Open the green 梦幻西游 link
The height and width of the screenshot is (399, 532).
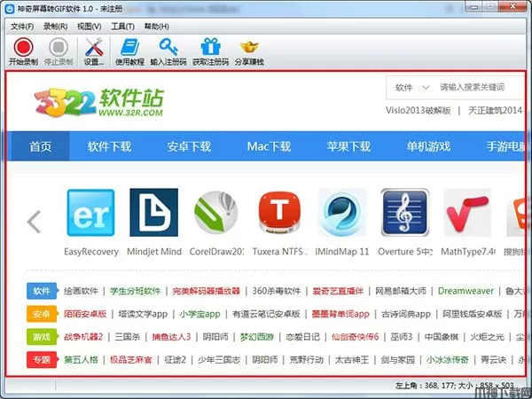click(x=257, y=337)
